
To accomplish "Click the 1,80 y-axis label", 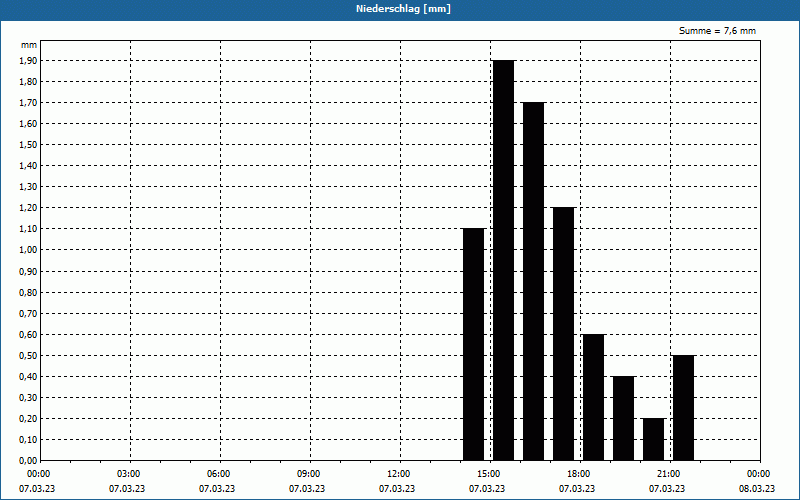I will tap(28, 82).
